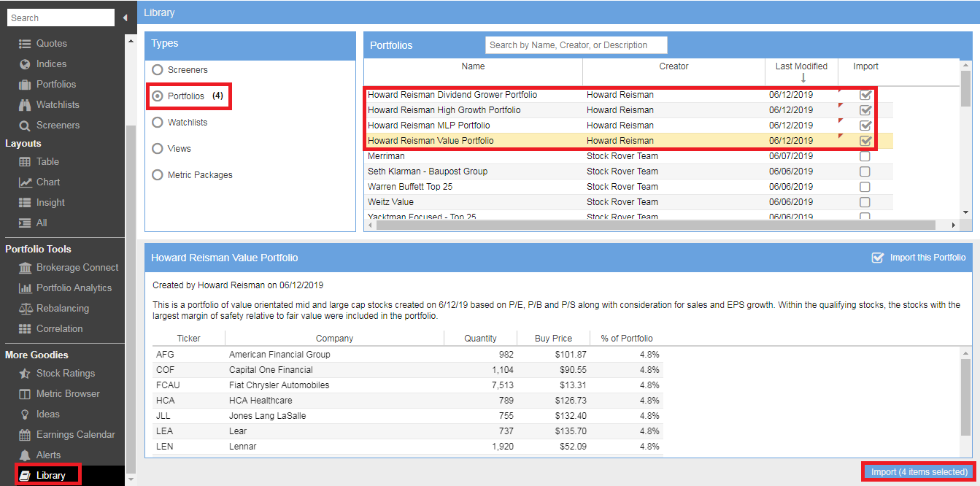Viewport: 980px width, 486px height.
Task: Select Seth Klarman - Baupost Group row
Action: tap(628, 171)
